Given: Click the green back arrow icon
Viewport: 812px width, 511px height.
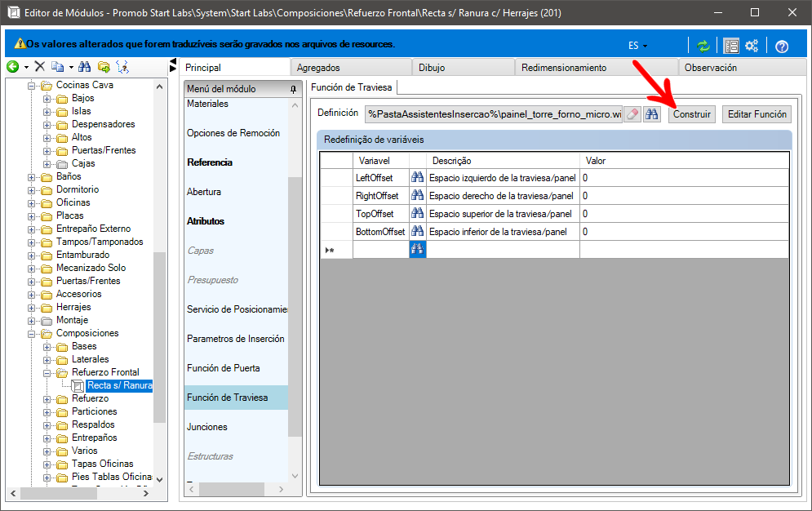Looking at the screenshot, I should coord(12,66).
